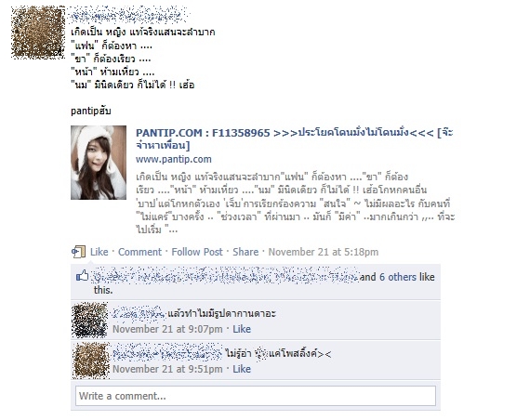Open the second commenter's blurred avatar
This screenshot has height=420, width=516.
[x=91, y=361]
